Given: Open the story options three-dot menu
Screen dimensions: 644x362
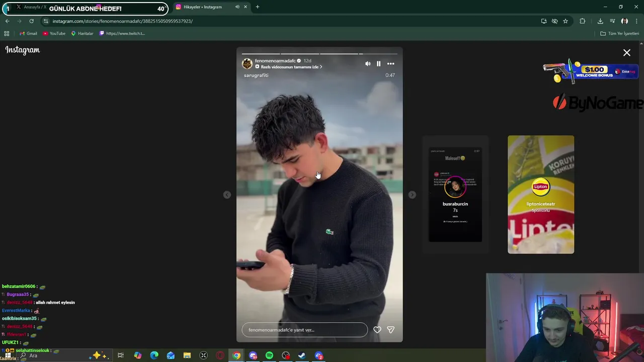Looking at the screenshot, I should 391,64.
